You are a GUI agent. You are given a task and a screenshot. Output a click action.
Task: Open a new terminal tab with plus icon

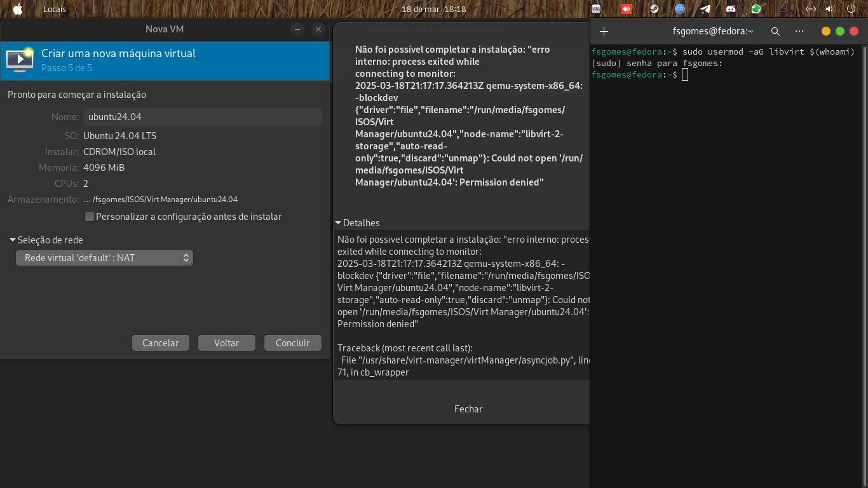[604, 31]
